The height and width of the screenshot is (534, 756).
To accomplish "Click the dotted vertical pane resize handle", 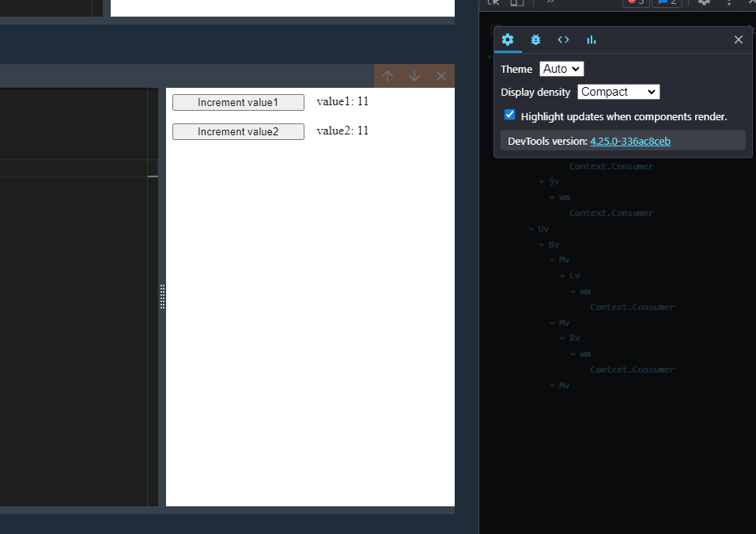I will [x=162, y=297].
